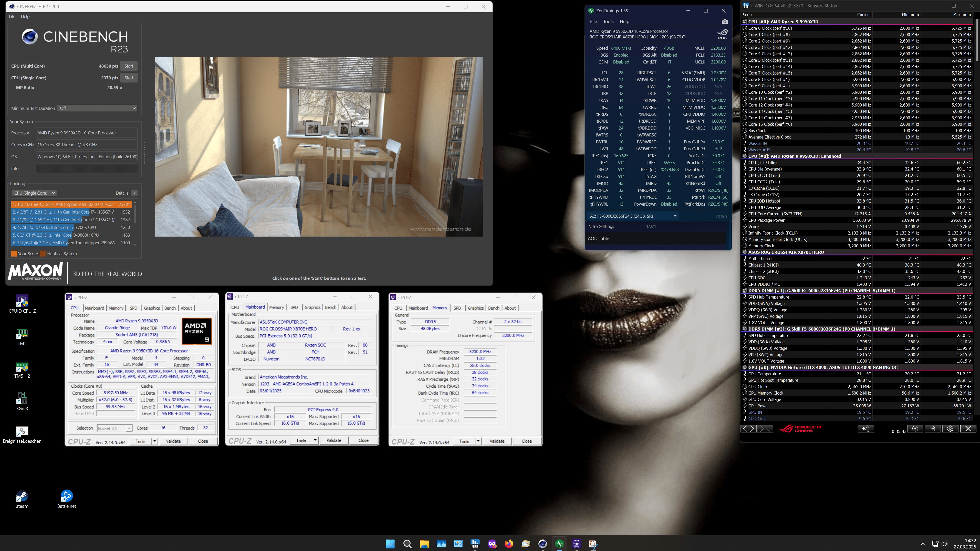
Task: Open ZenTimings DIMM slot A2 dropdown
Action: [633, 216]
